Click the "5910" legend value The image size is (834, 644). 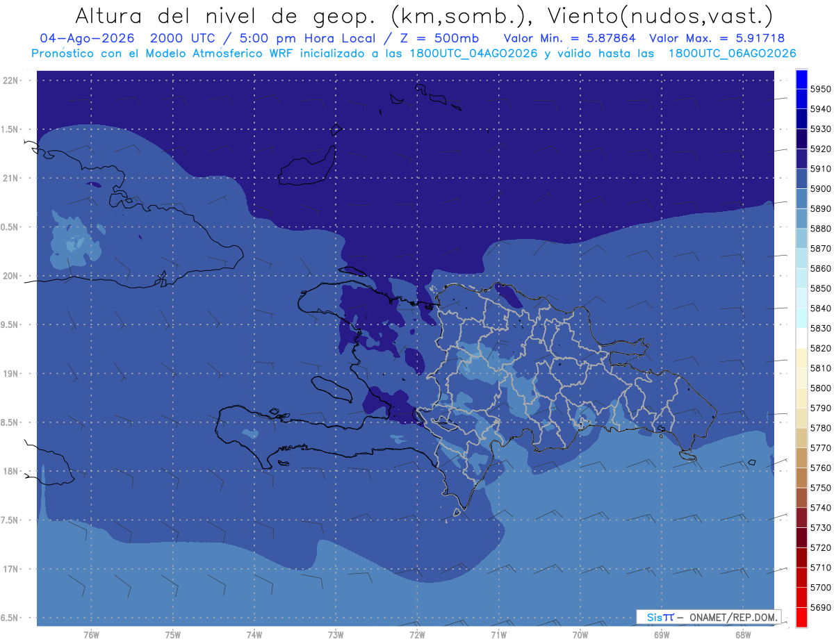[x=821, y=169]
